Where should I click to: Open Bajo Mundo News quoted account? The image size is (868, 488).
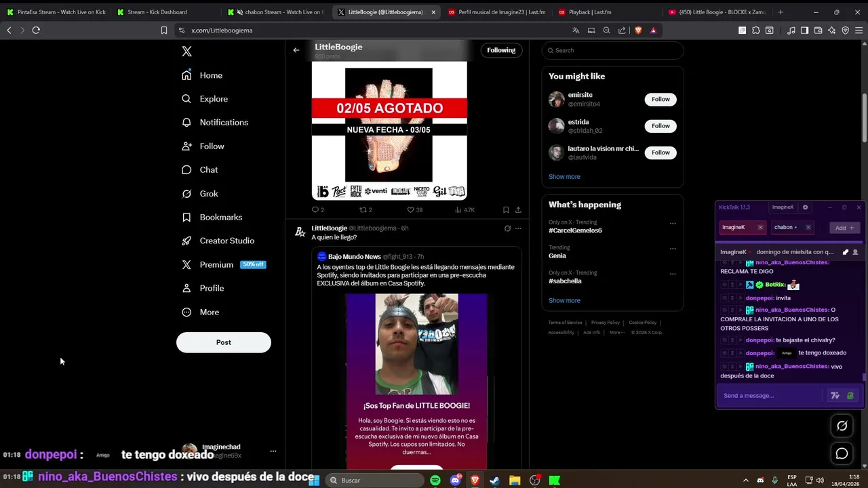355,257
